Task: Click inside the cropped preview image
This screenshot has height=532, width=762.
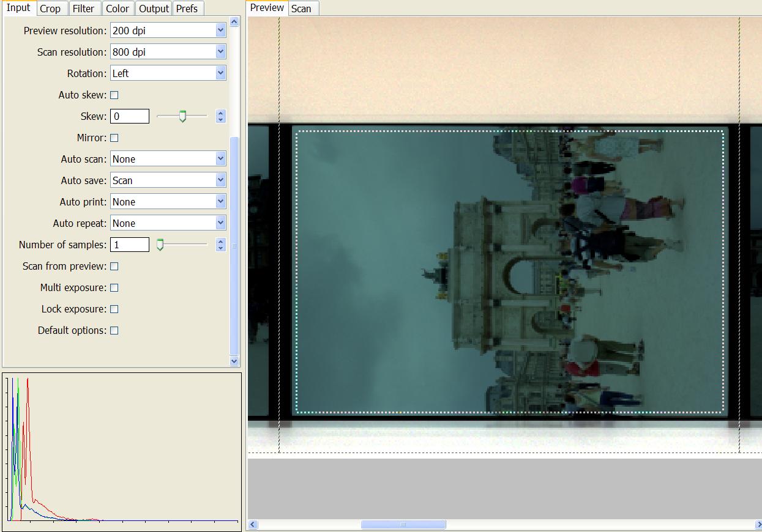Action: [x=509, y=271]
